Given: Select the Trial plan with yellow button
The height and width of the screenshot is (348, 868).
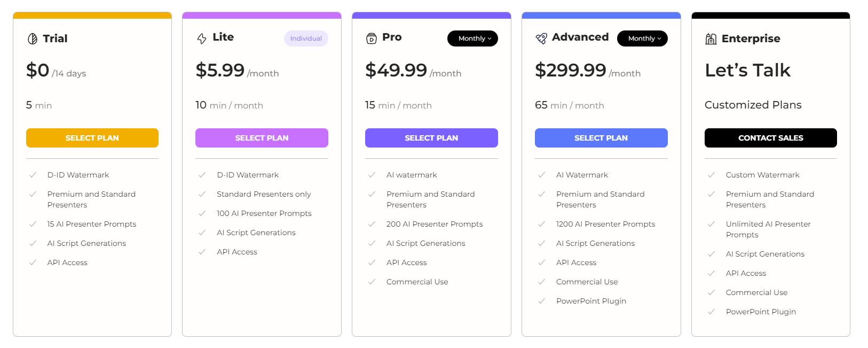Looking at the screenshot, I should click(92, 138).
